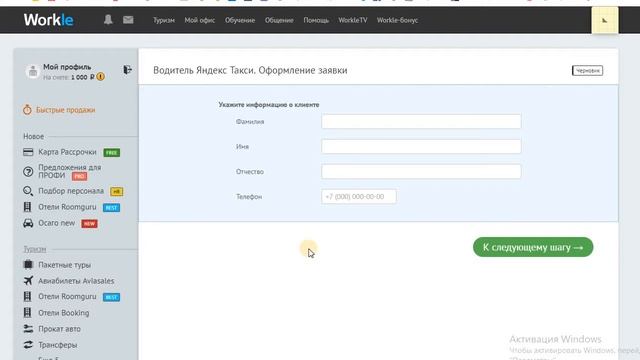
Task: Click the Ocaro new car icon
Action: [28, 223]
